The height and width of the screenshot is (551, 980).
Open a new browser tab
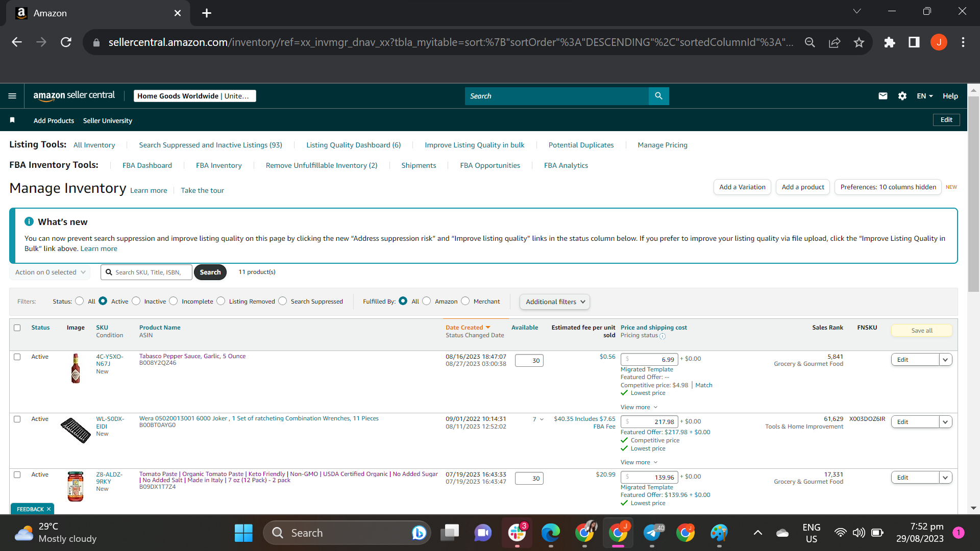point(207,13)
